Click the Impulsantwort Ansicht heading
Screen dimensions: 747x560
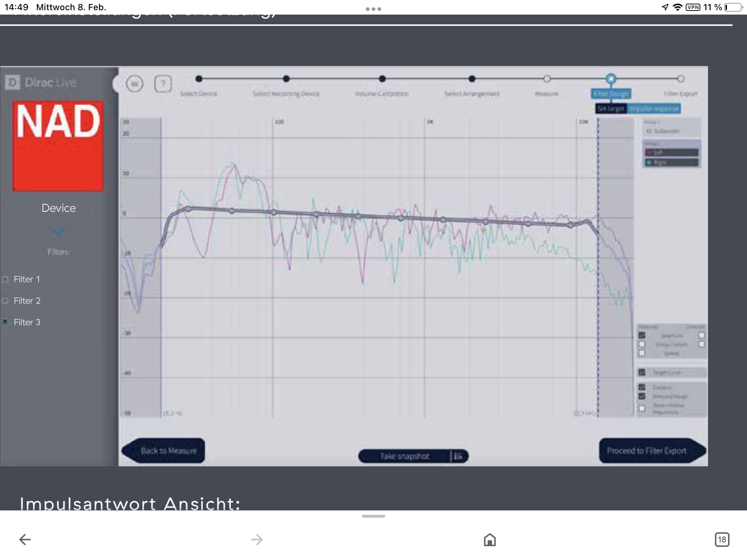click(130, 503)
